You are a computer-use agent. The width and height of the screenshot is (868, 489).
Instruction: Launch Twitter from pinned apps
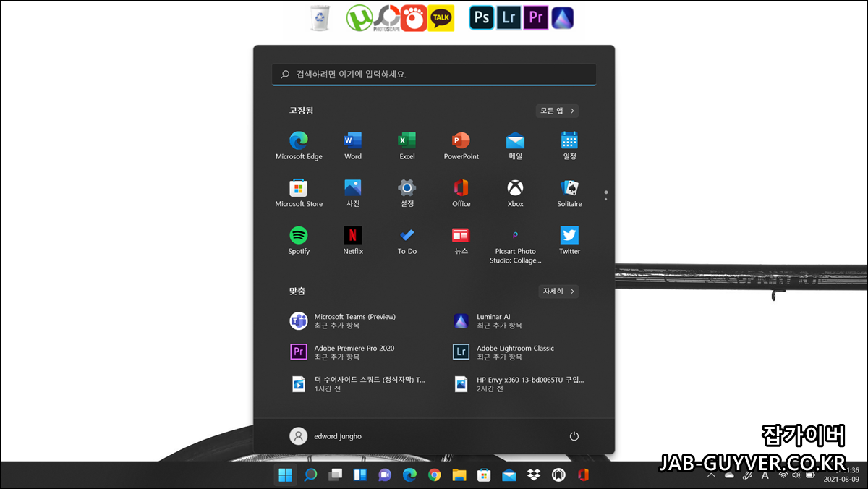pos(569,240)
